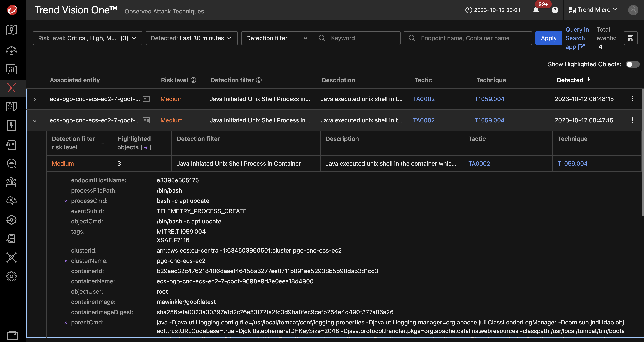644x342 pixels.
Task: Click the tag MITRE.T1059.004
Action: tap(181, 232)
